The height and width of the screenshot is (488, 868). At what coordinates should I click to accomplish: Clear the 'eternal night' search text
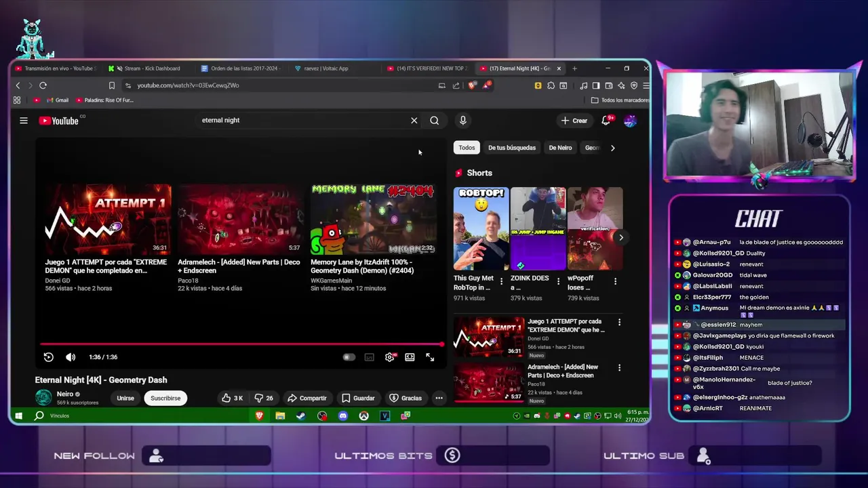click(414, 121)
